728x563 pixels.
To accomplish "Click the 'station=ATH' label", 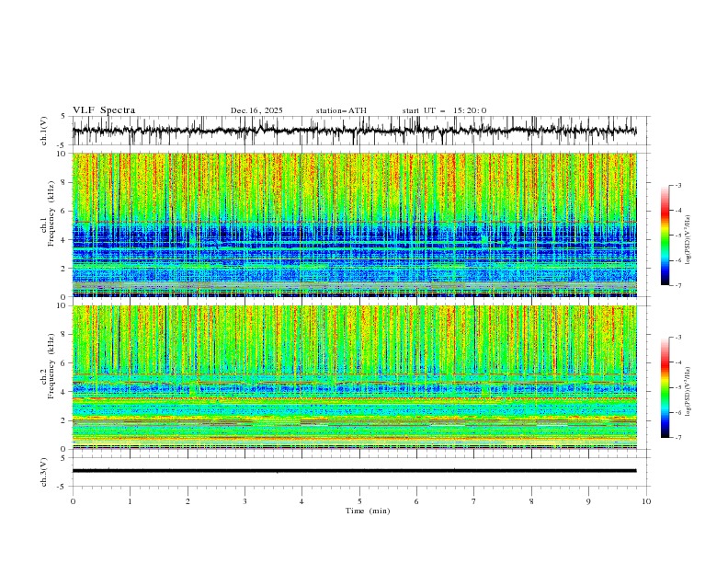I will pos(341,110).
